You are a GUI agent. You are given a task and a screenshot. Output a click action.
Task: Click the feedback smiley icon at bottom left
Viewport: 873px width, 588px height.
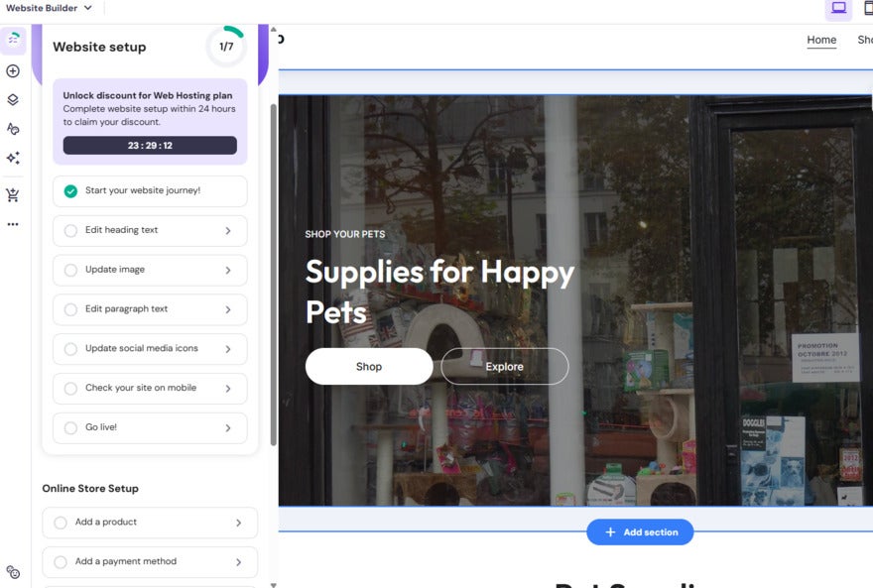pos(13,572)
